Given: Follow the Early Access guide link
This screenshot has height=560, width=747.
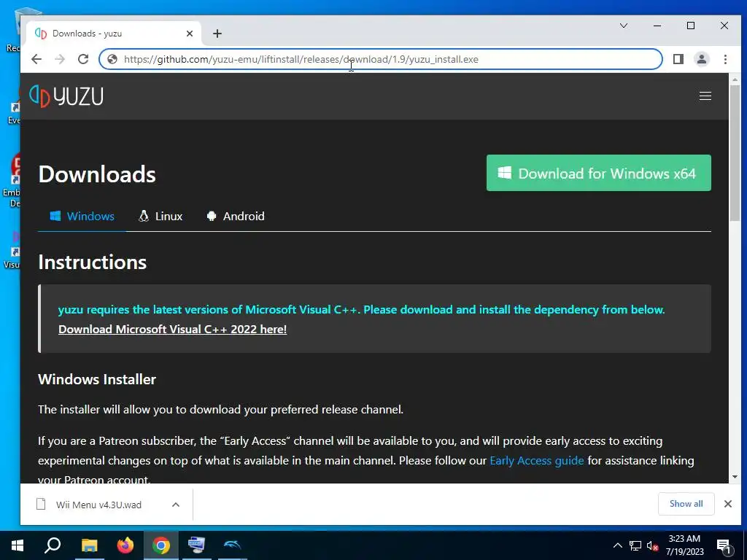Looking at the screenshot, I should 536,461.
